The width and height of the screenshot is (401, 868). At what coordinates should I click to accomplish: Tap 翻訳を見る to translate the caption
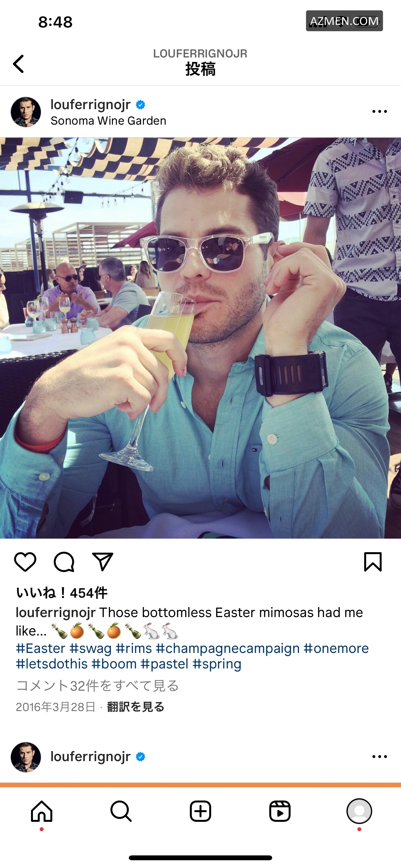pyautogui.click(x=136, y=707)
